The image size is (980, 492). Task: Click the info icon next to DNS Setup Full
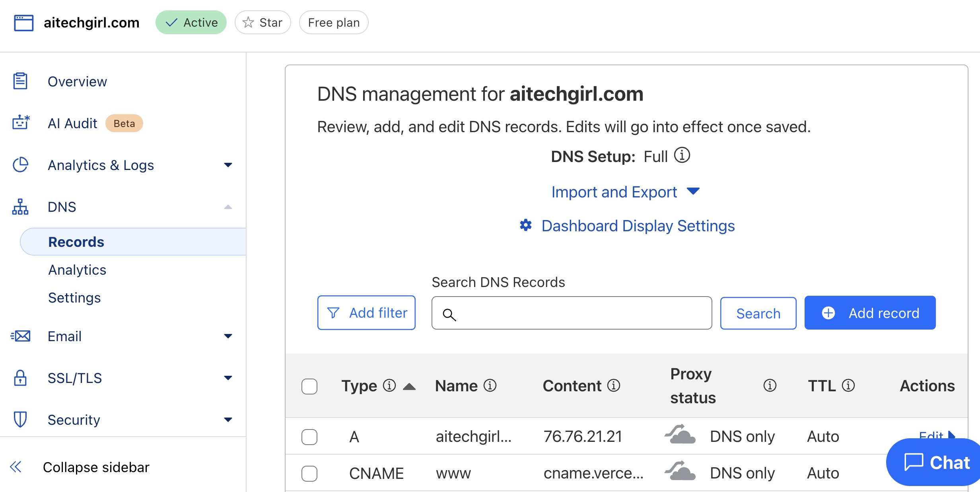pos(682,155)
